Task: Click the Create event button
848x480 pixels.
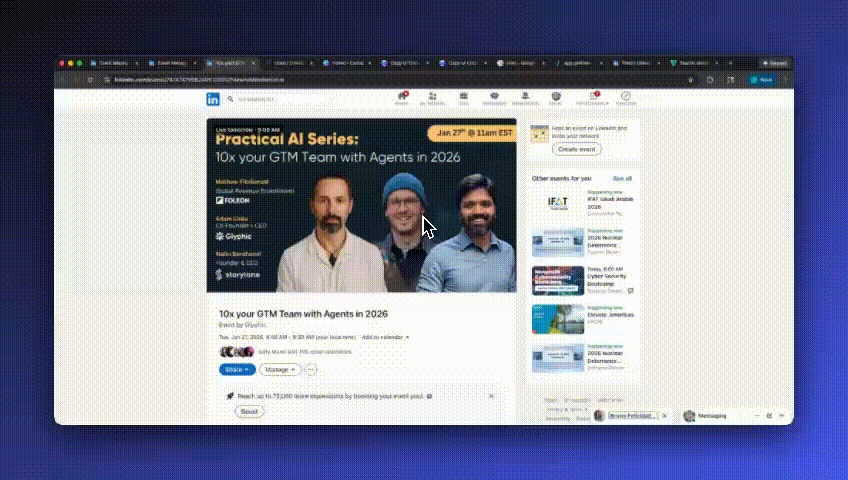Action: tap(577, 149)
